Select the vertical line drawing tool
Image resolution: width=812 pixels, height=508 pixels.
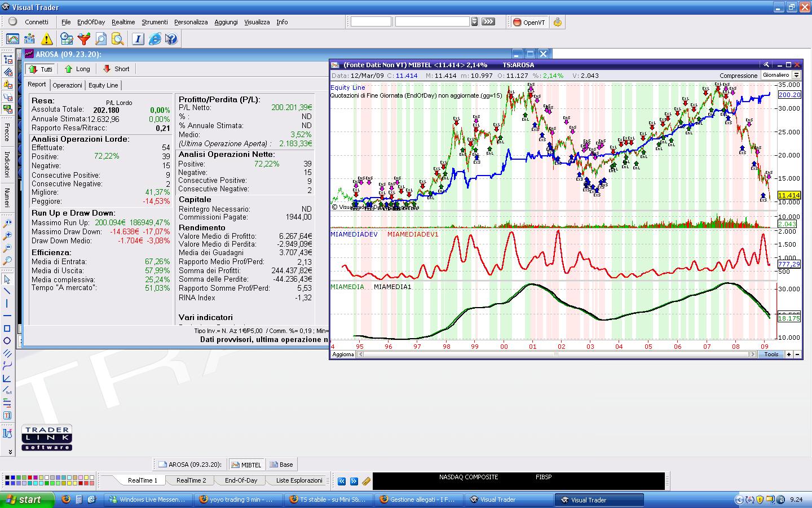7,304
